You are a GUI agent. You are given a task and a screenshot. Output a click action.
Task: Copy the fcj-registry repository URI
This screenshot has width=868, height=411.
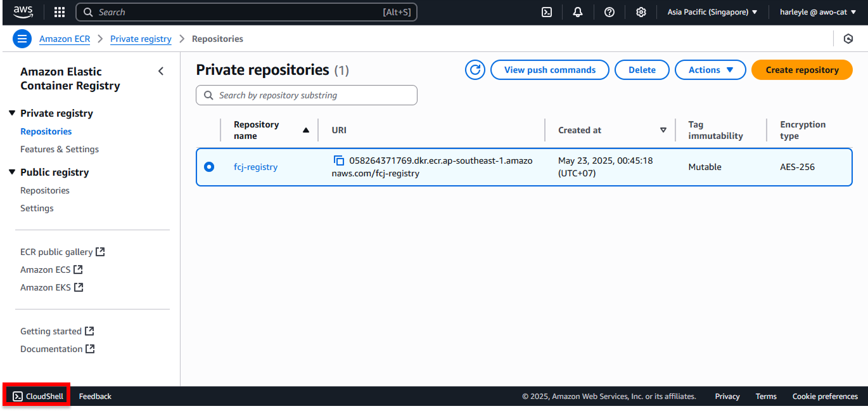pyautogui.click(x=339, y=160)
